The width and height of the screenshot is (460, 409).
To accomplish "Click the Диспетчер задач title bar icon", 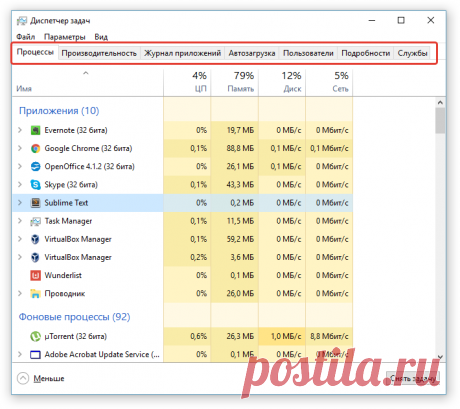I will [22, 21].
